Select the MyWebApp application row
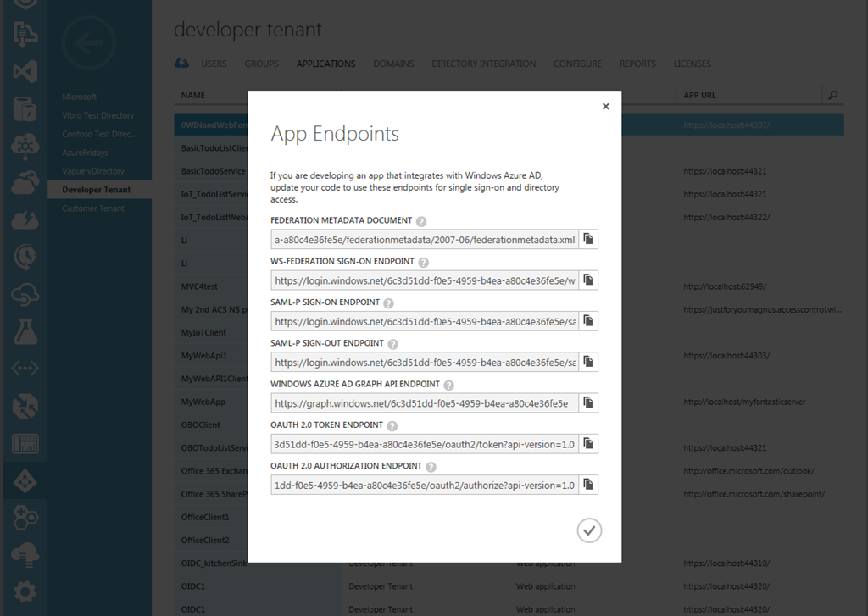868x616 pixels. [203, 402]
